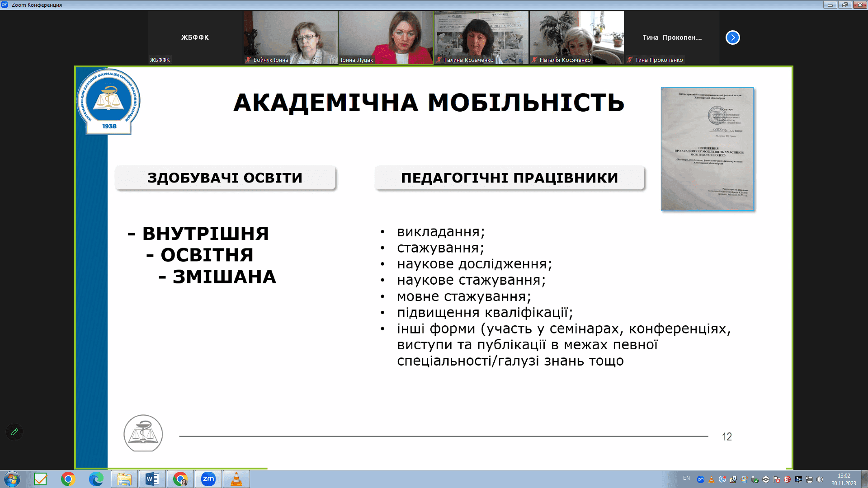Click info folder icon in system tray

click(733, 479)
